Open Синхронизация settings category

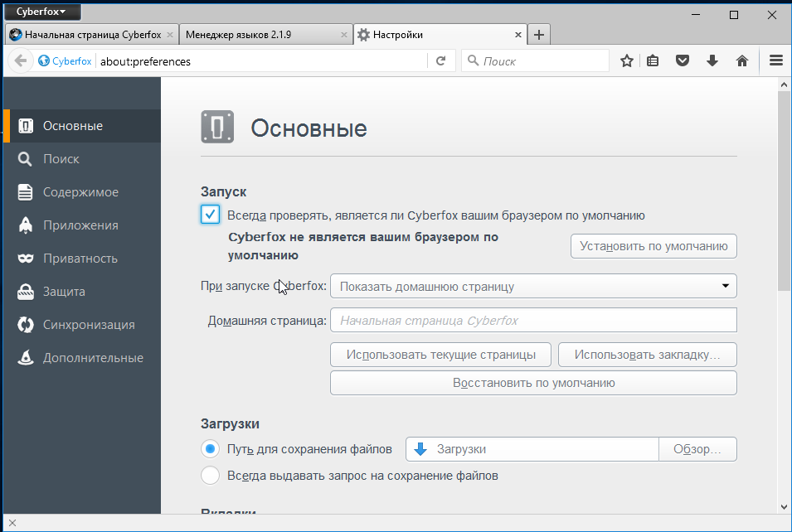tap(82, 325)
